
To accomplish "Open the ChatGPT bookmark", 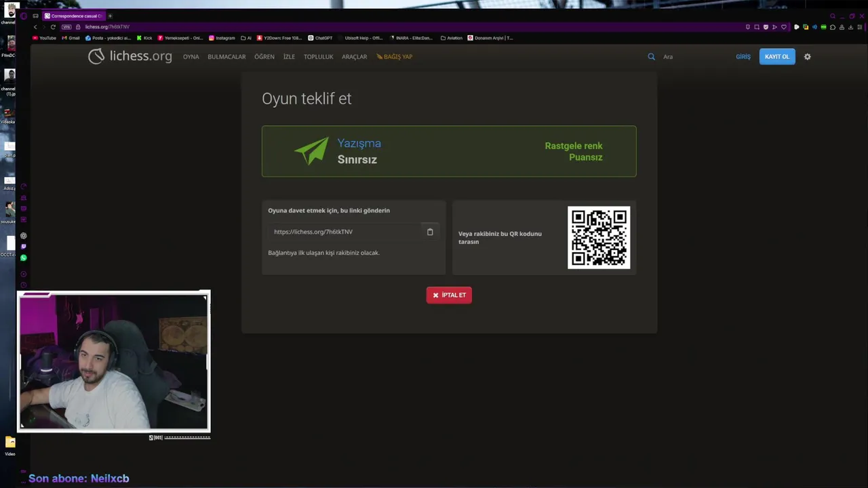I will pyautogui.click(x=320, y=38).
